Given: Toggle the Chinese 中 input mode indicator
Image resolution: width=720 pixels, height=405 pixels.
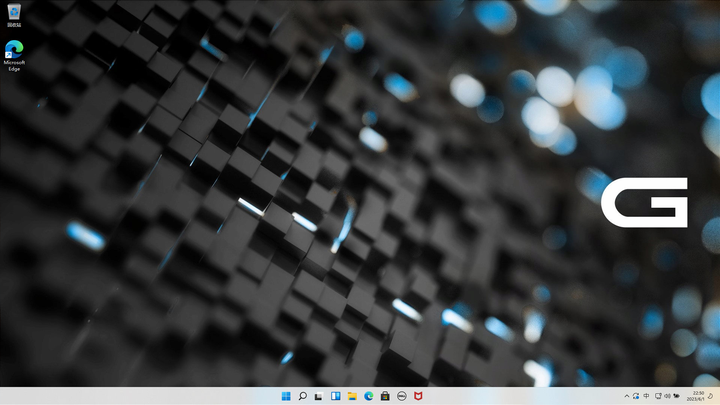Looking at the screenshot, I should pos(647,396).
